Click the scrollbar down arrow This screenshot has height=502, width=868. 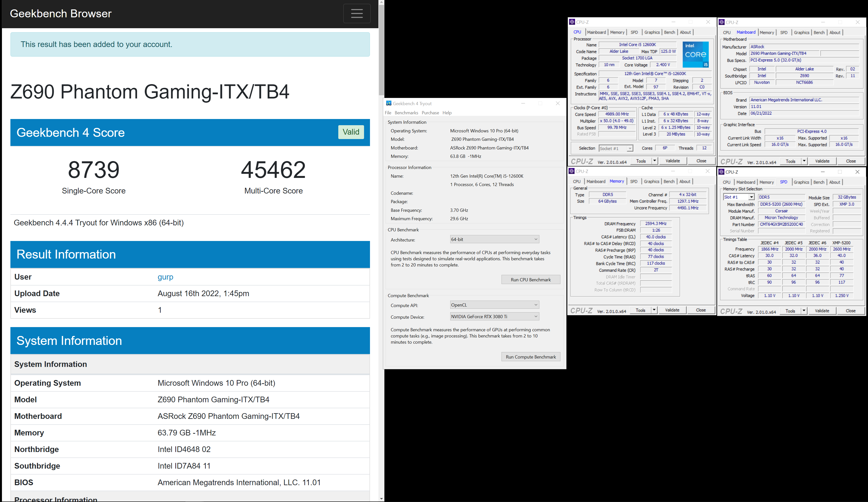coord(381,499)
